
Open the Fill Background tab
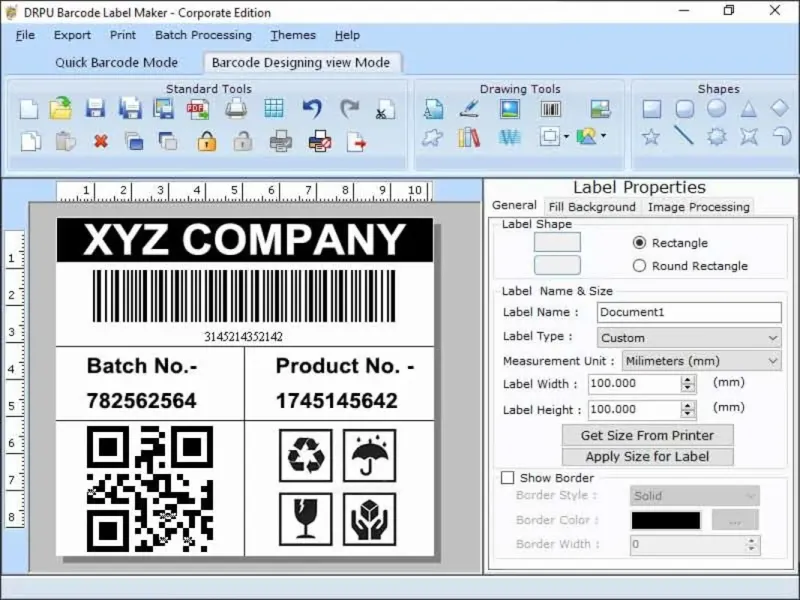tap(592, 207)
